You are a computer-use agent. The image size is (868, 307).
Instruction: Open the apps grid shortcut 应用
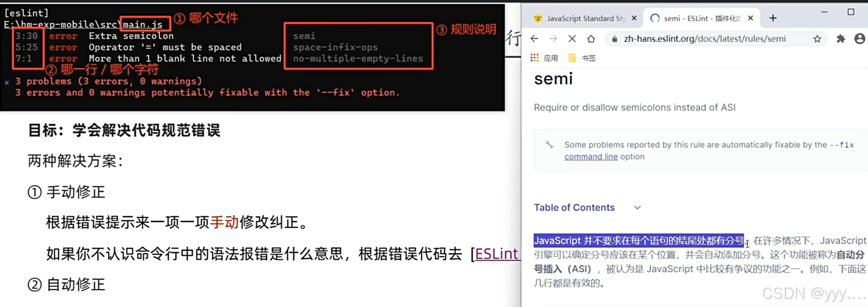pyautogui.click(x=544, y=58)
